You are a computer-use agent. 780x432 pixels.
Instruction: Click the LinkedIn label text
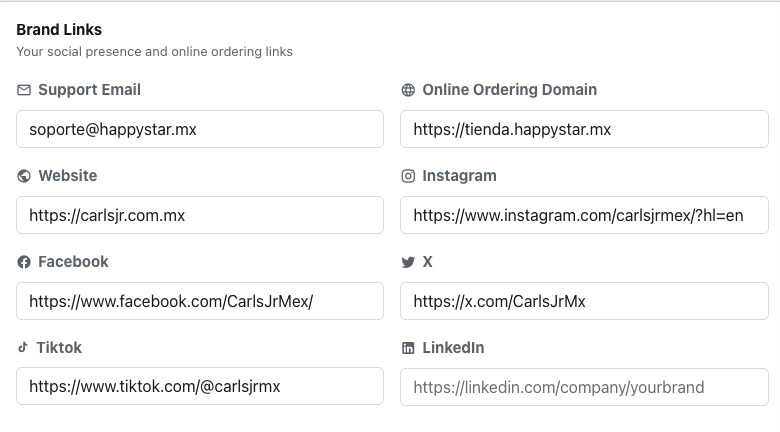[453, 347]
